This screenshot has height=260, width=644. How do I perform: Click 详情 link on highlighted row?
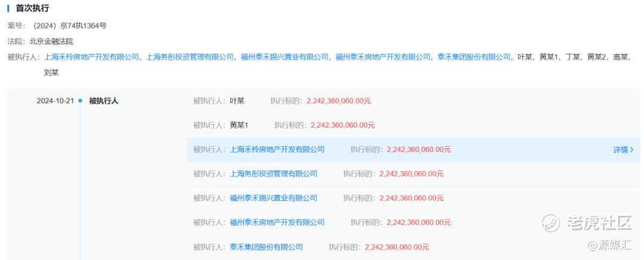click(621, 150)
